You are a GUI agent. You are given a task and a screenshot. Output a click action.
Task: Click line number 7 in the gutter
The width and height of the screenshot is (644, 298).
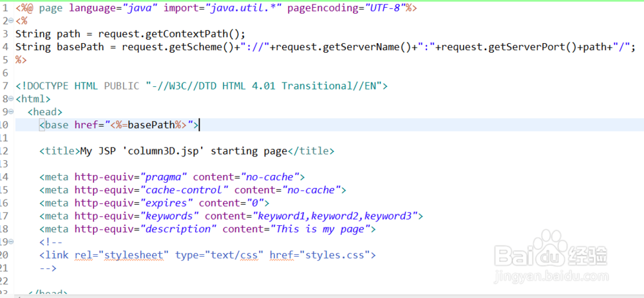click(x=5, y=86)
